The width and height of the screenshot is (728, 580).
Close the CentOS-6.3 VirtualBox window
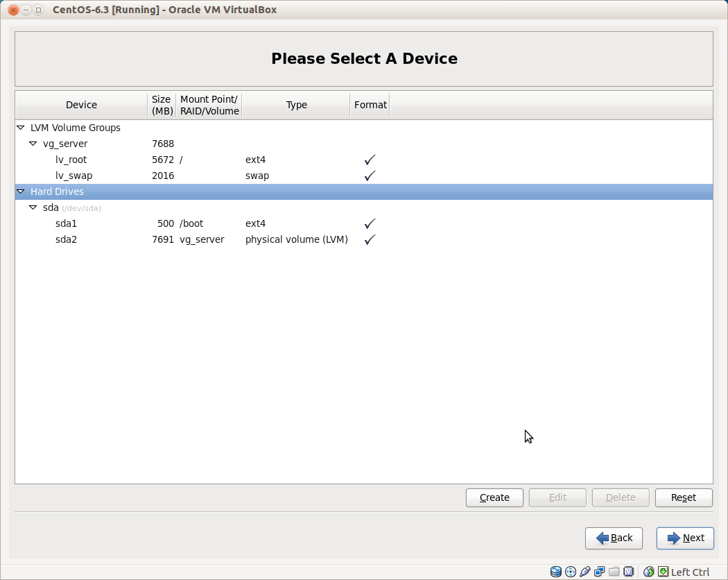13,10
